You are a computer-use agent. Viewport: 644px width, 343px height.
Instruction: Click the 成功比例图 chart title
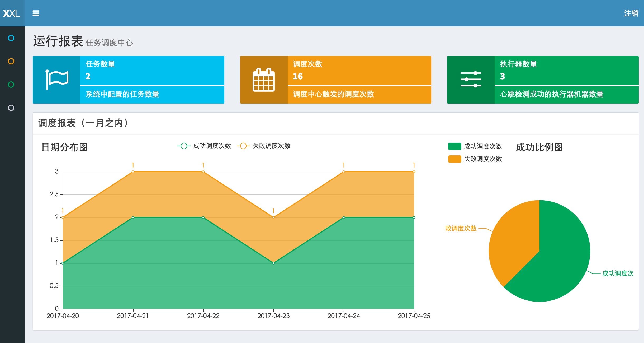click(x=539, y=147)
